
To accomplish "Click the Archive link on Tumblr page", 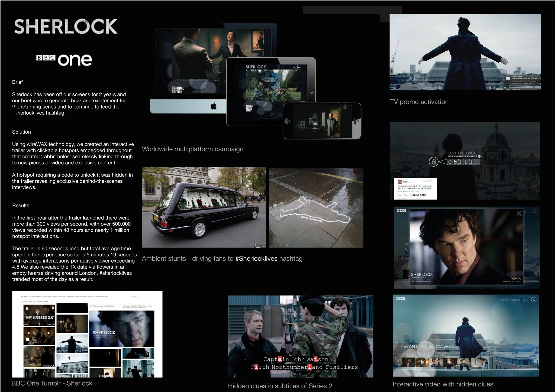I will (40, 302).
